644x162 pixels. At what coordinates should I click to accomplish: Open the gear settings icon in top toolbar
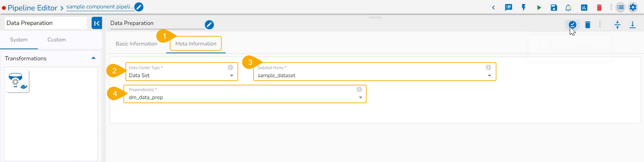(x=633, y=7)
